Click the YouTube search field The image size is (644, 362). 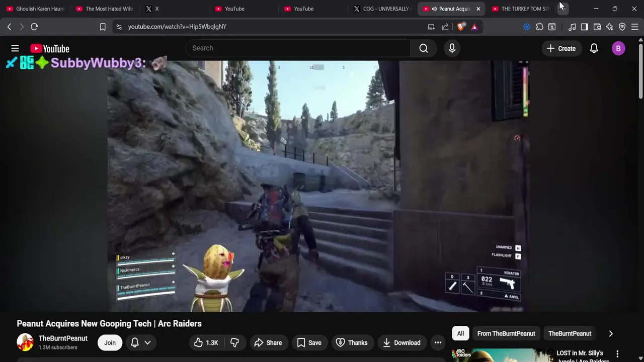298,48
